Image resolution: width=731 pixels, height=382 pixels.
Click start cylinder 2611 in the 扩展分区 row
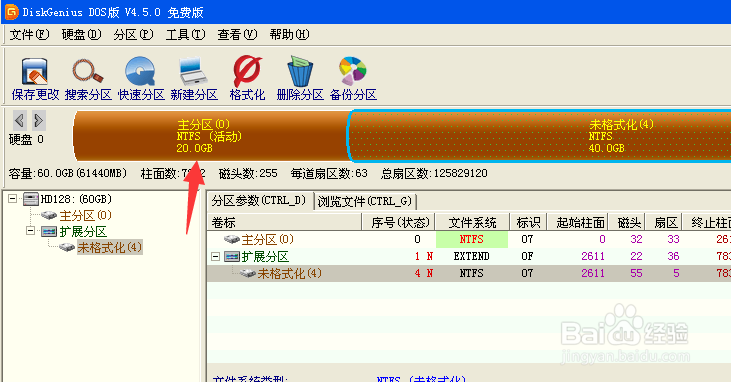coord(593,256)
